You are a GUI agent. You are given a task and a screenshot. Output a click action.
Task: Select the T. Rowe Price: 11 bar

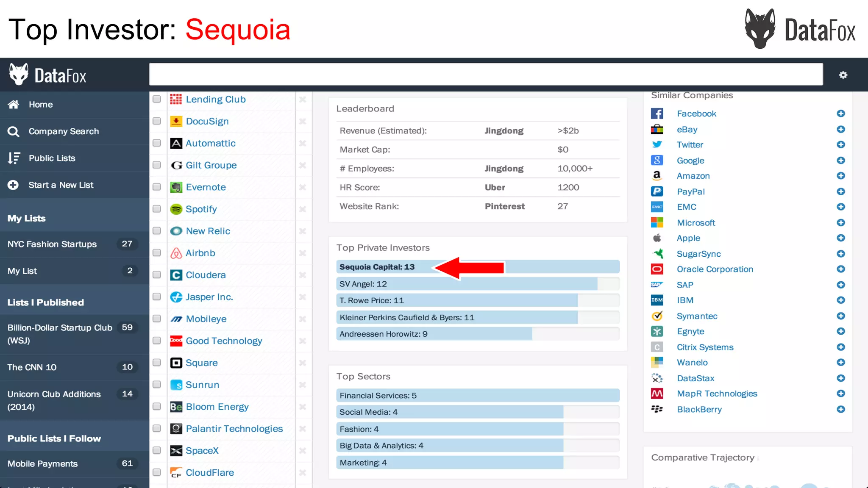[x=478, y=300]
